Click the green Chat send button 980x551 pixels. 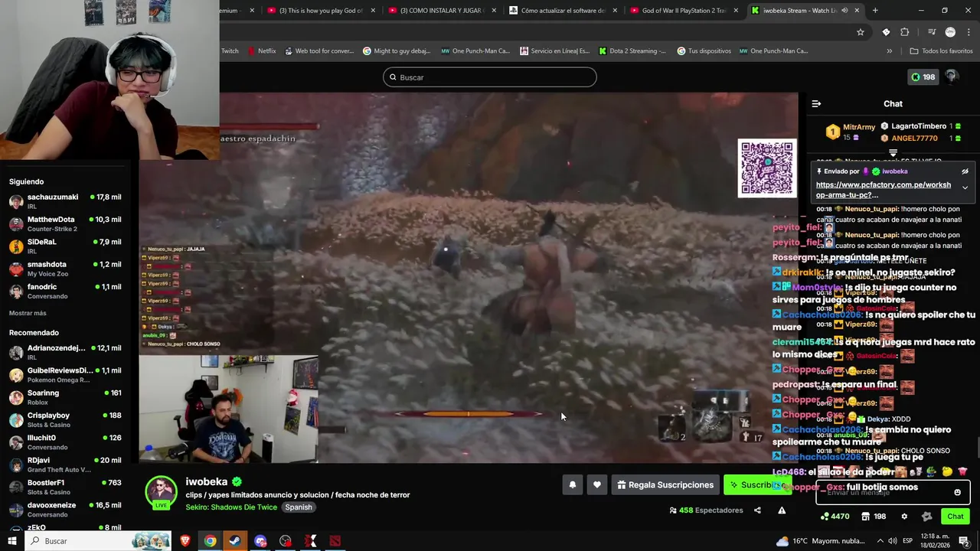955,517
